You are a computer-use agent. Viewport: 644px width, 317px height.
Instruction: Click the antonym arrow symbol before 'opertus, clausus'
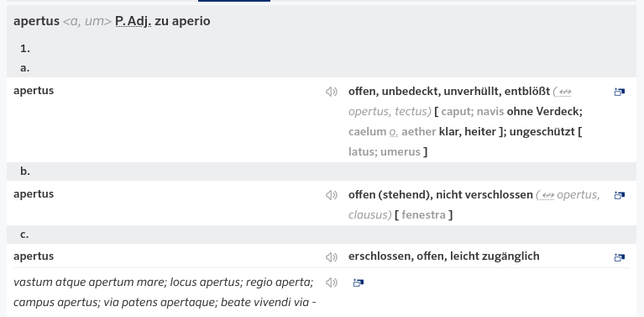click(x=547, y=195)
